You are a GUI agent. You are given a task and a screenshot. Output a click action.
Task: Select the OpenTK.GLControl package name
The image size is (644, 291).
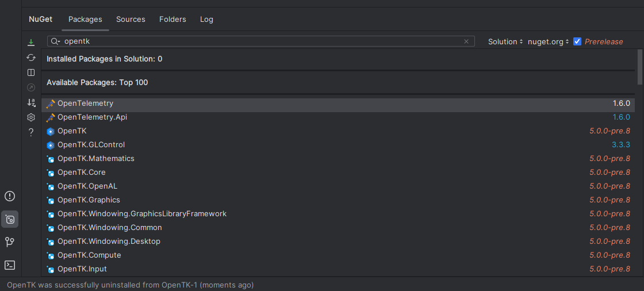(x=91, y=145)
